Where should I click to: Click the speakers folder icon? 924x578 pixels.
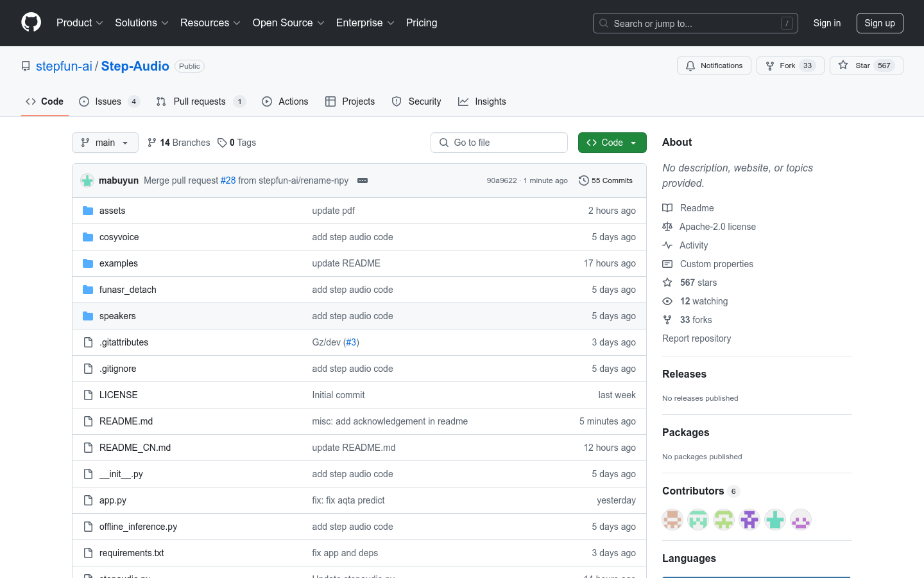click(x=88, y=316)
